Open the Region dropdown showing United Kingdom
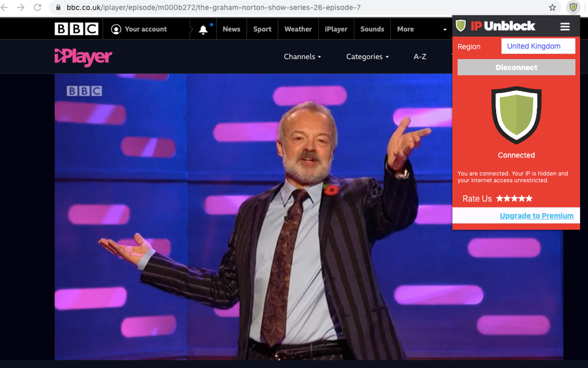 (538, 46)
